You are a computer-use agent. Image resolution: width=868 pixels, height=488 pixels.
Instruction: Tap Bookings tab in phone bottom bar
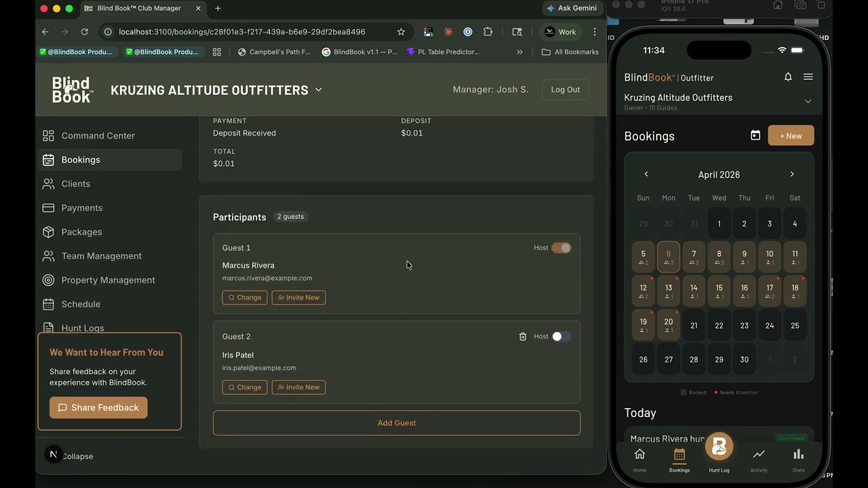coord(679,460)
